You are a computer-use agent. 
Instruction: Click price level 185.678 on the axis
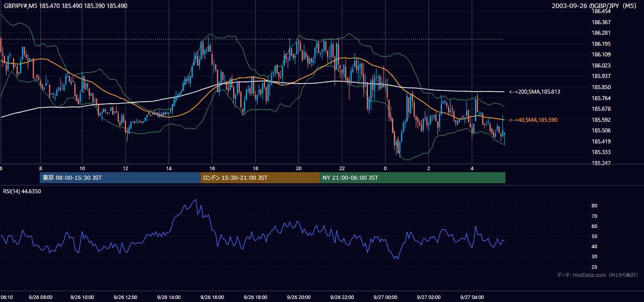coord(601,109)
